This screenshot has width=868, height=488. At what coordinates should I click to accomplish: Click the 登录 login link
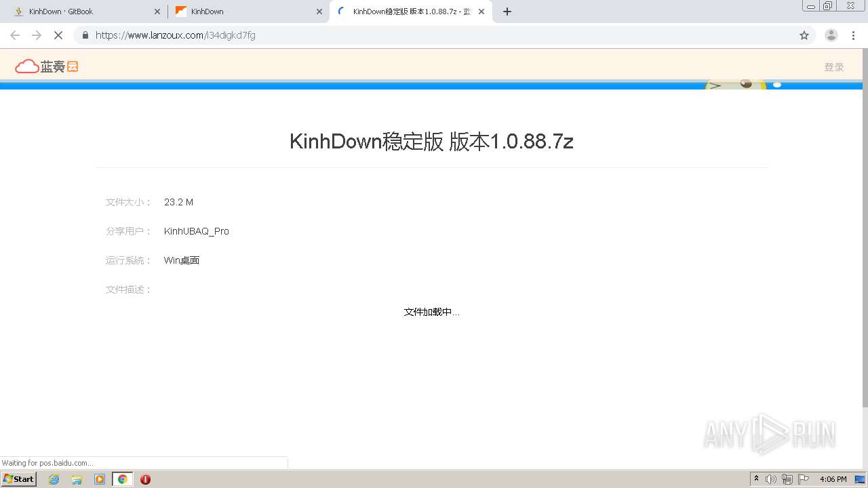(834, 67)
